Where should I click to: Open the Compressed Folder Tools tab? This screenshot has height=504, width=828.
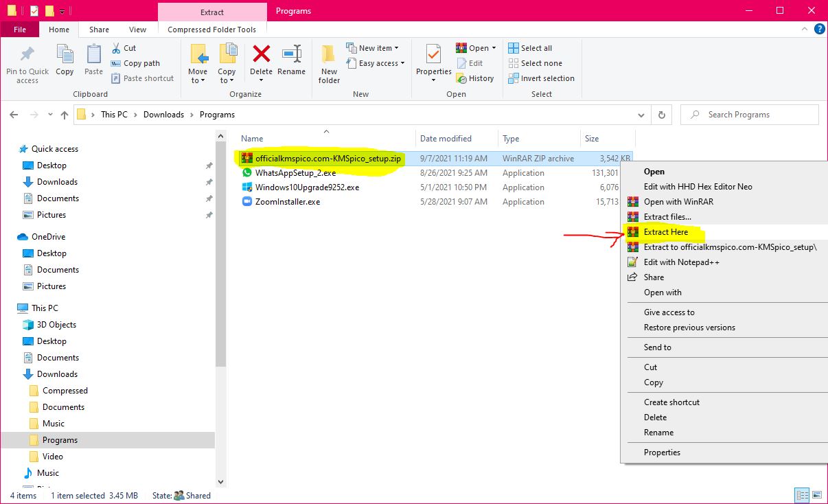212,30
